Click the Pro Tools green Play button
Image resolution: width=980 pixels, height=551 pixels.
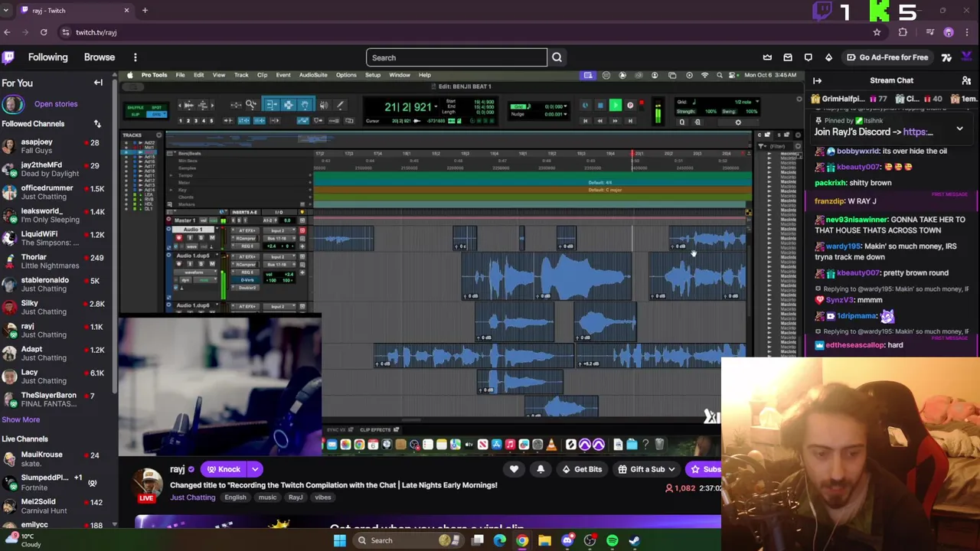tap(616, 106)
